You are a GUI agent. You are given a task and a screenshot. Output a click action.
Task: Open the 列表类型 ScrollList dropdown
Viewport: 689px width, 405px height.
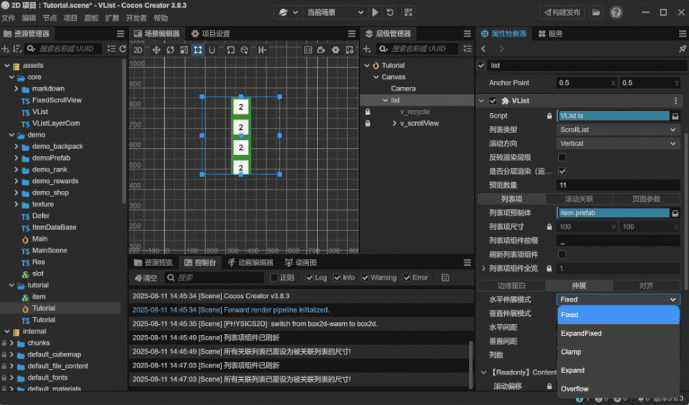[618, 130]
